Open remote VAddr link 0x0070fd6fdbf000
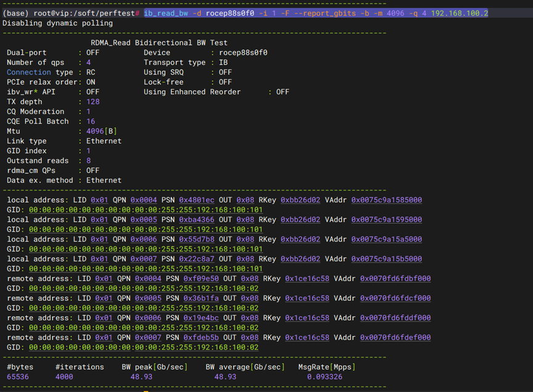Image resolution: width=533 pixels, height=392 pixels. 395,279
